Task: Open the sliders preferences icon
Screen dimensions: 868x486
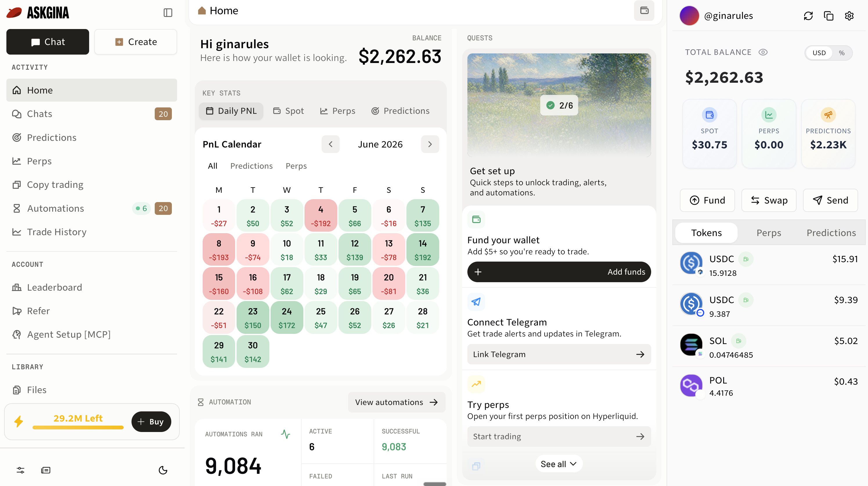Action: [21, 470]
